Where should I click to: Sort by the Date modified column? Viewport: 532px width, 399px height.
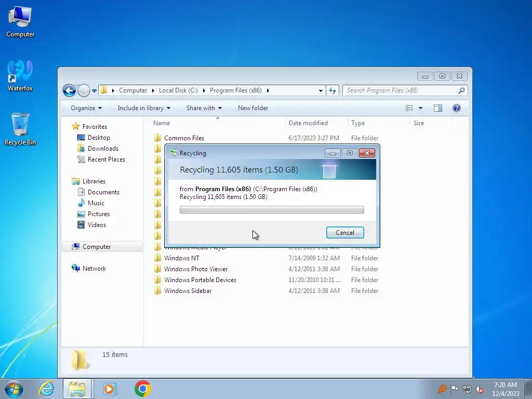[316, 123]
